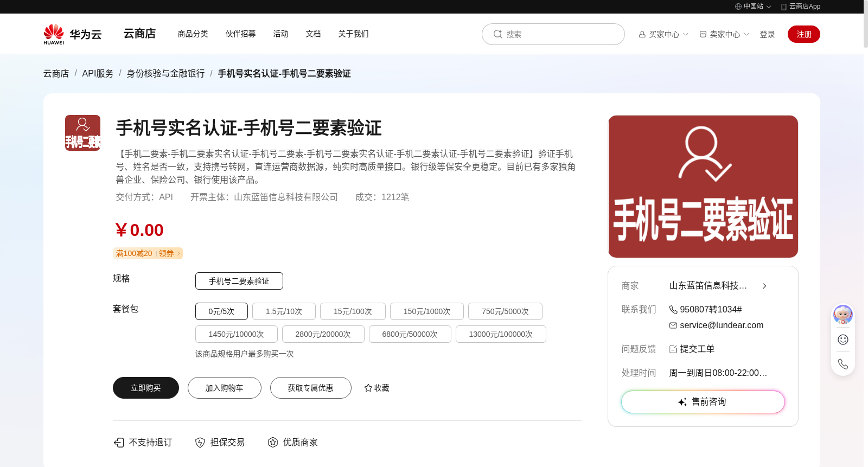This screenshot has height=467, width=868.
Task: Click the star icon to 收藏
Action: click(x=368, y=388)
